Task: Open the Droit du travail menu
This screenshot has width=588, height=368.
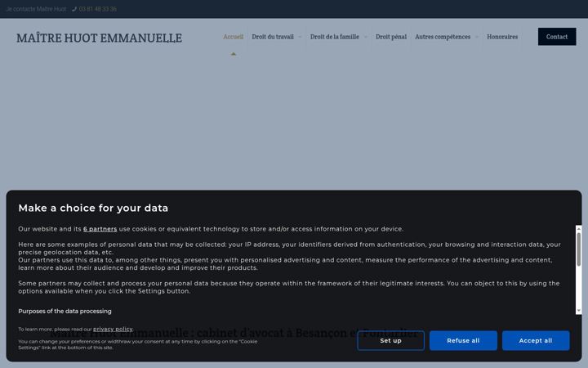Action: point(273,37)
